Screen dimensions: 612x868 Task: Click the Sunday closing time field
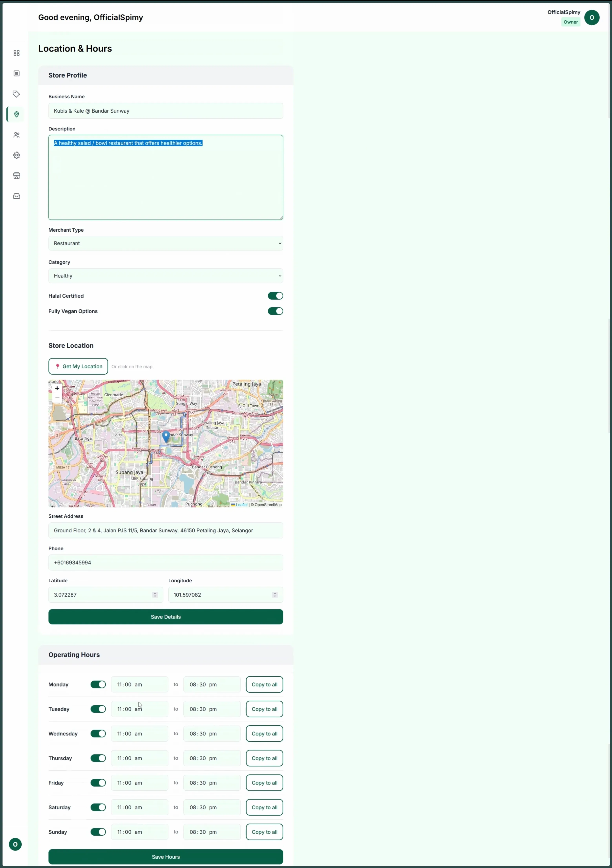point(212,832)
